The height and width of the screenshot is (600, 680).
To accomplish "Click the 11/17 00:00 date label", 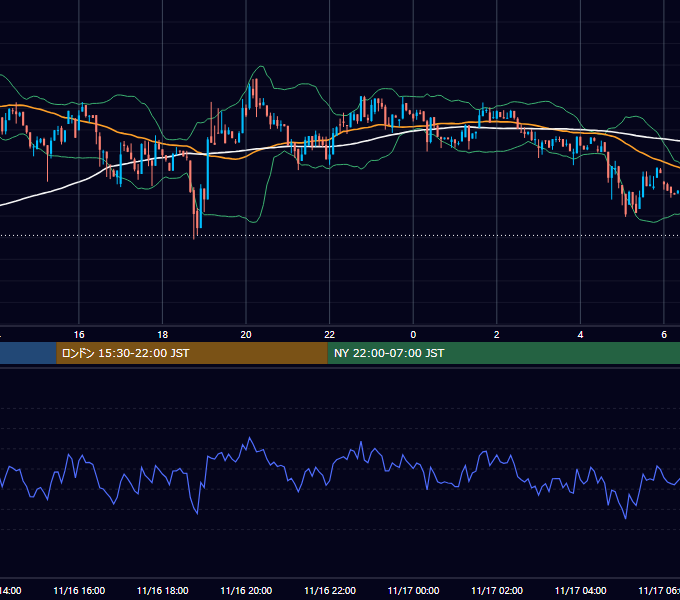I will click(413, 590).
